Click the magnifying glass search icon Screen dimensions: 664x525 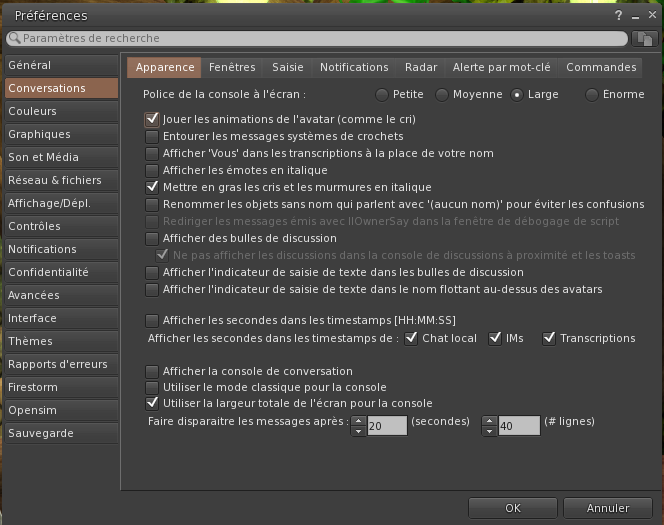click(x=14, y=38)
